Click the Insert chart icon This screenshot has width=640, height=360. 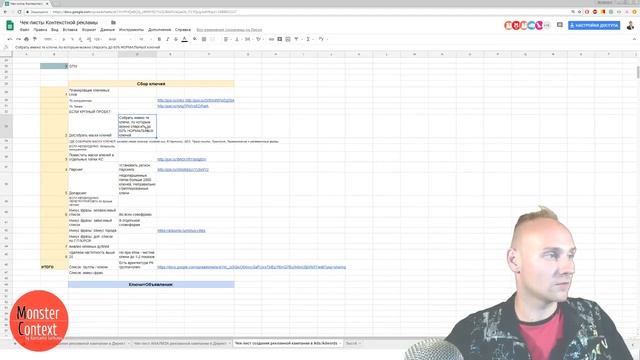point(288,39)
